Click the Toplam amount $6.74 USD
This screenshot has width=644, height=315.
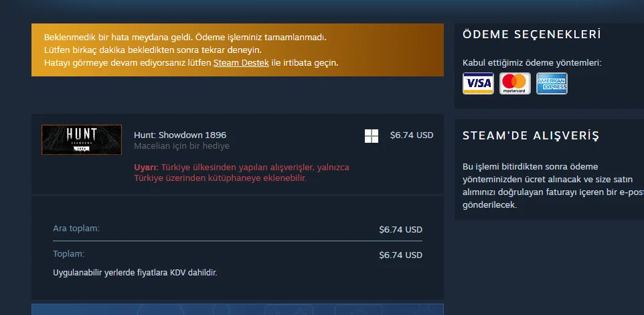click(400, 255)
